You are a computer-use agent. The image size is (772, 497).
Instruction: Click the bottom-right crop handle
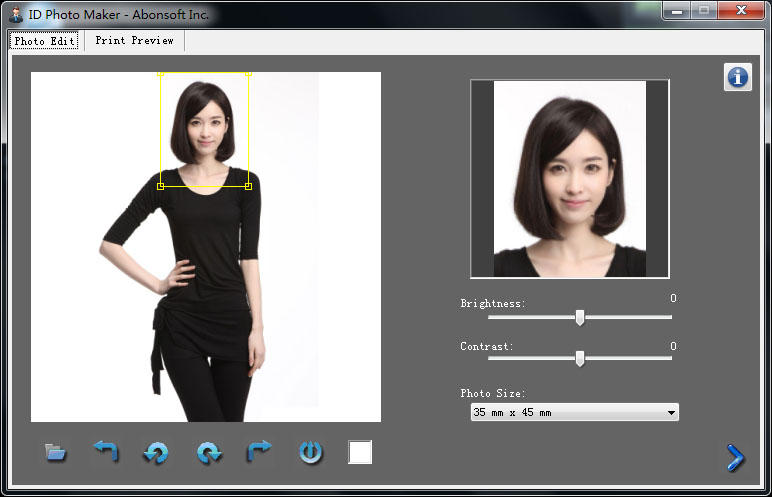248,186
